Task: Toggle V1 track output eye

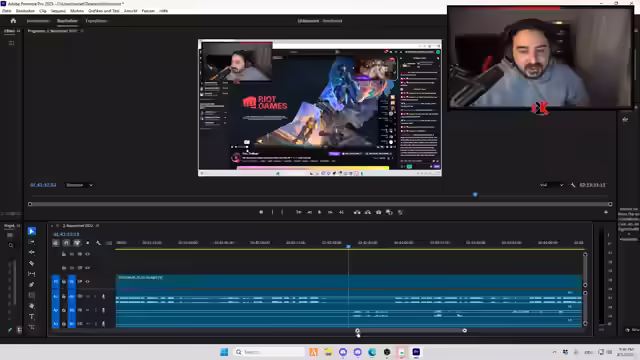Action: tap(87, 281)
